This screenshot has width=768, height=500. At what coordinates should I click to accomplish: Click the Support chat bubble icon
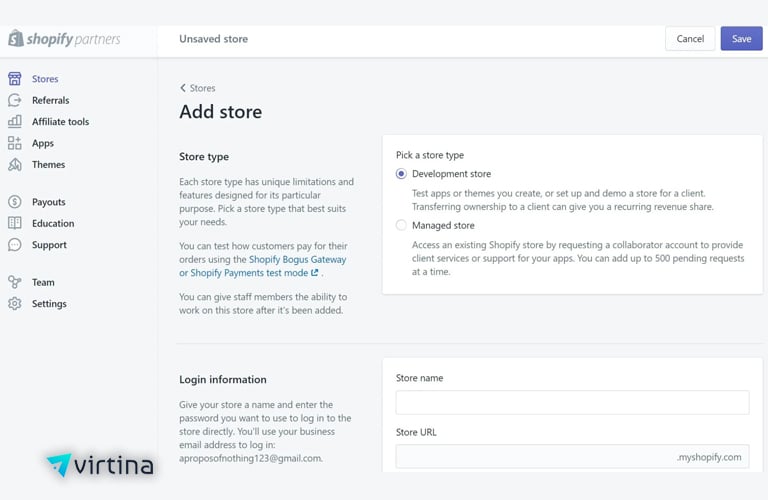(x=15, y=245)
